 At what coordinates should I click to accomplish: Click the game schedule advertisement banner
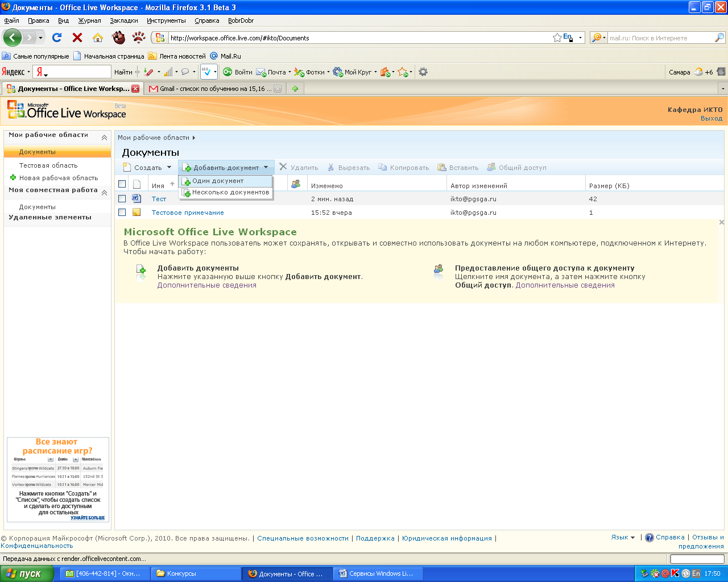(57, 479)
